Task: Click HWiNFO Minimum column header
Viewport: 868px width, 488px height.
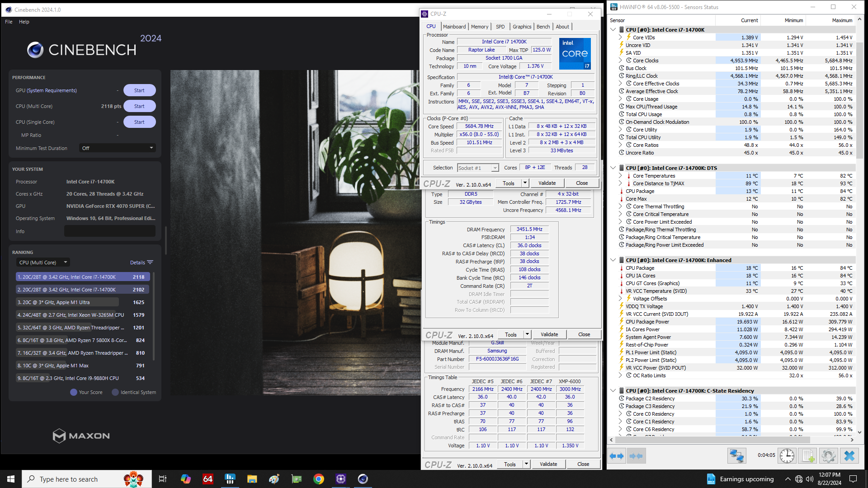Action: (x=783, y=20)
